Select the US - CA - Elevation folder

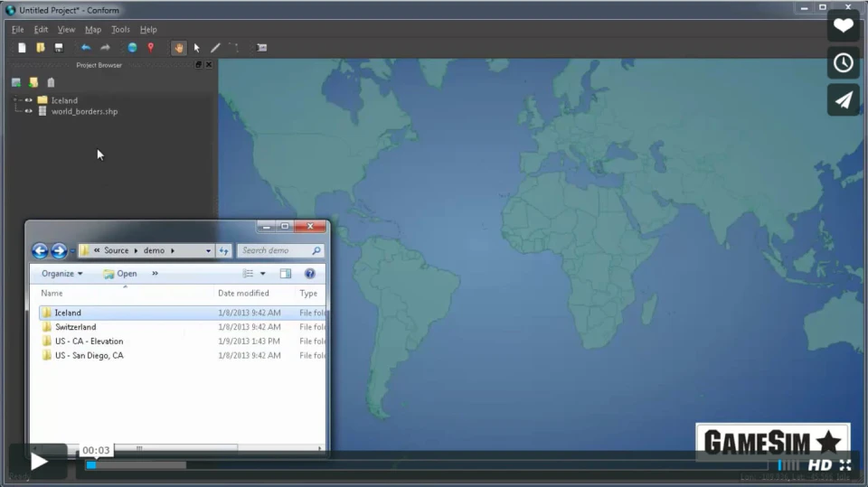point(90,342)
